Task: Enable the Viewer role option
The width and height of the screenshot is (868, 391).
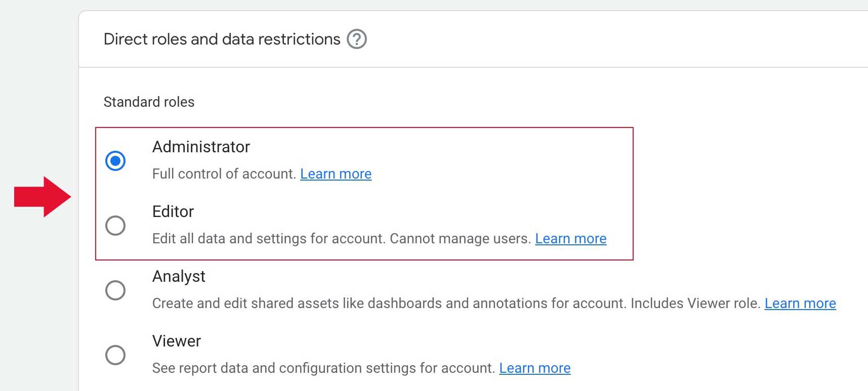Action: pyautogui.click(x=116, y=355)
